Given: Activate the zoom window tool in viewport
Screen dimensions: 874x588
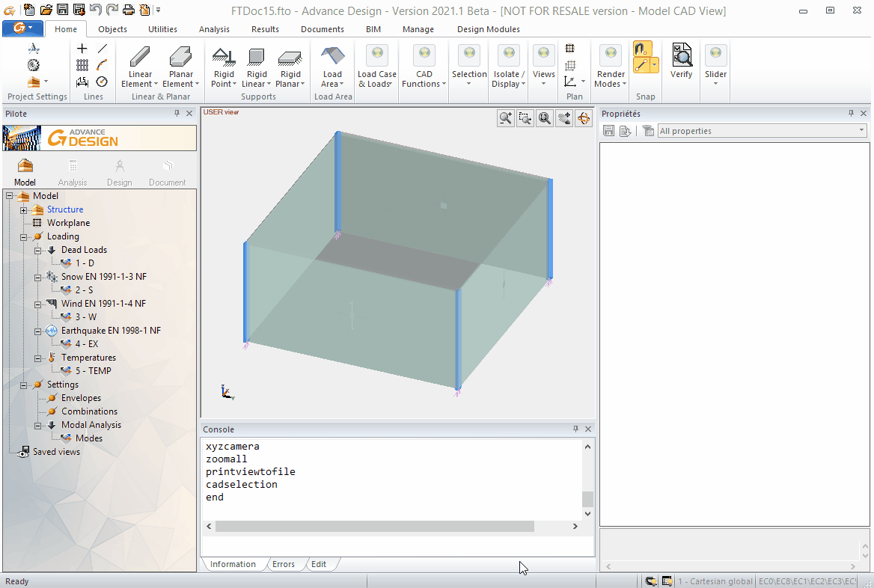Looking at the screenshot, I should click(525, 118).
